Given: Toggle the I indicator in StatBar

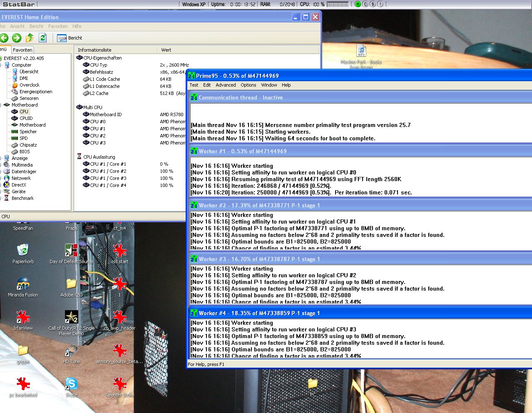Looking at the screenshot, I should (380, 4).
